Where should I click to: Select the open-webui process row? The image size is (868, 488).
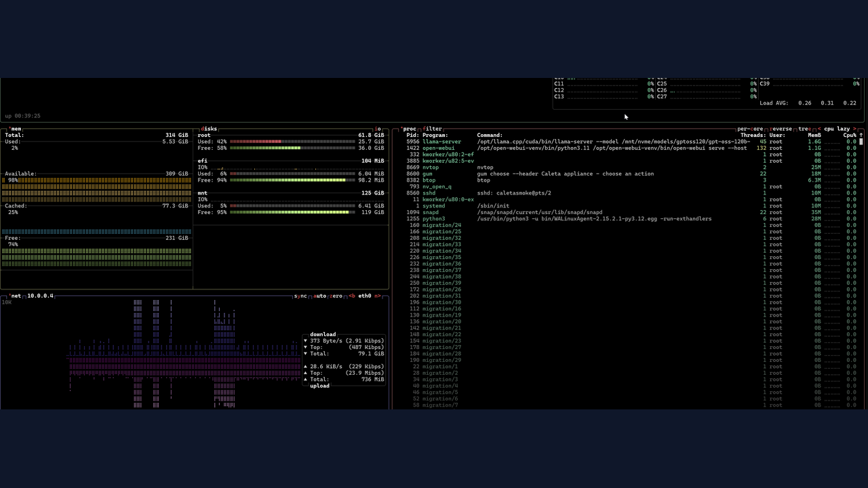631,148
